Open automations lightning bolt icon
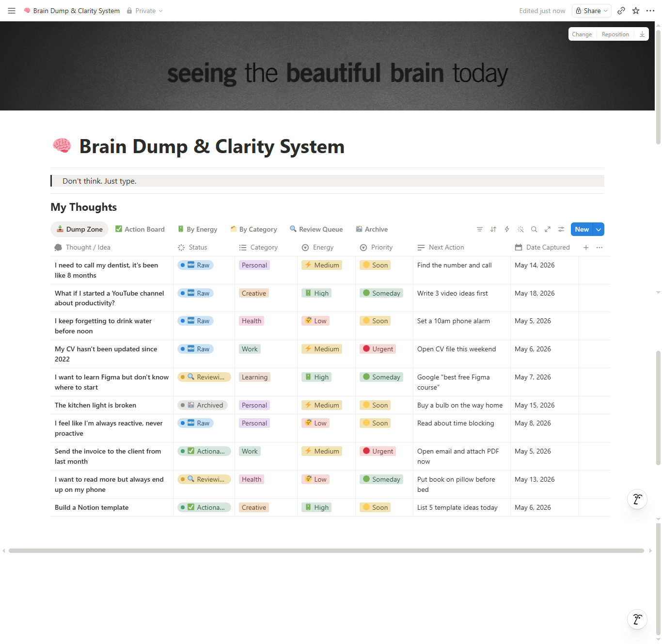The width and height of the screenshot is (662, 644). 507,229
